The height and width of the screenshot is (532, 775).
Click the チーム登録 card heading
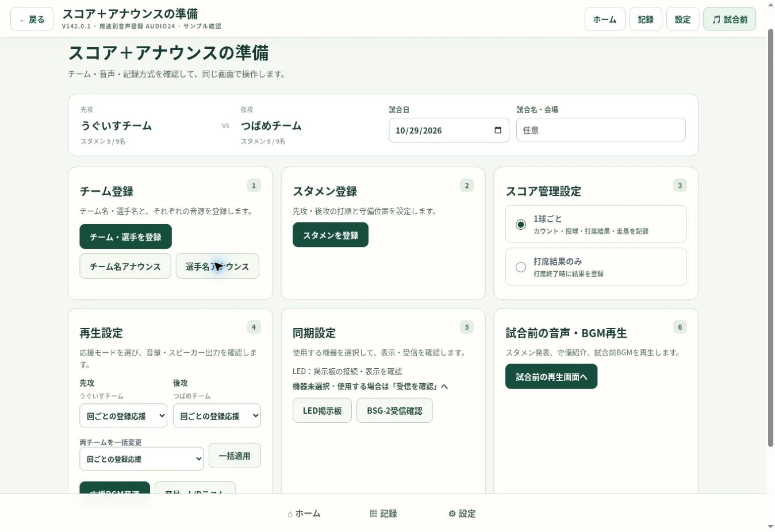pos(106,191)
